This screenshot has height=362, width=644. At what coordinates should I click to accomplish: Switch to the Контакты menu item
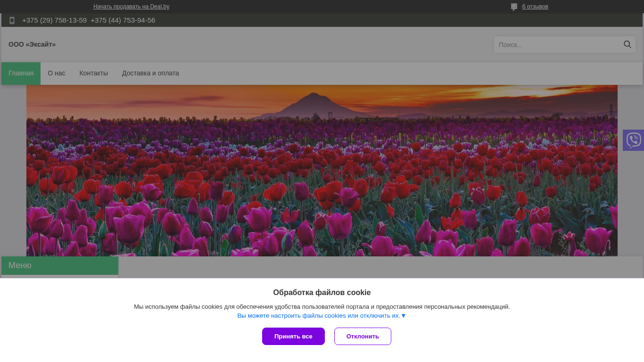coord(93,74)
